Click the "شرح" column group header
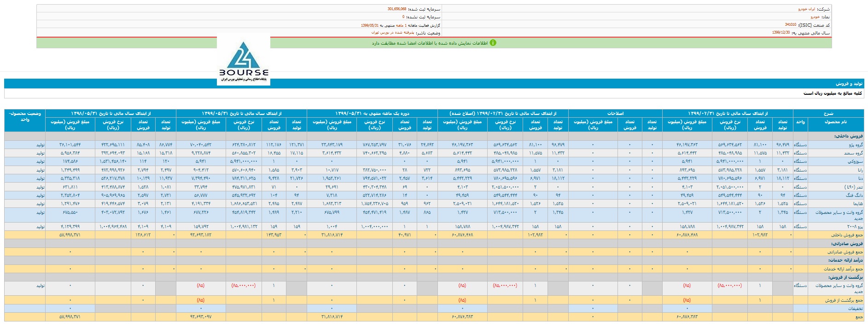The width and height of the screenshot is (868, 327). (828, 113)
